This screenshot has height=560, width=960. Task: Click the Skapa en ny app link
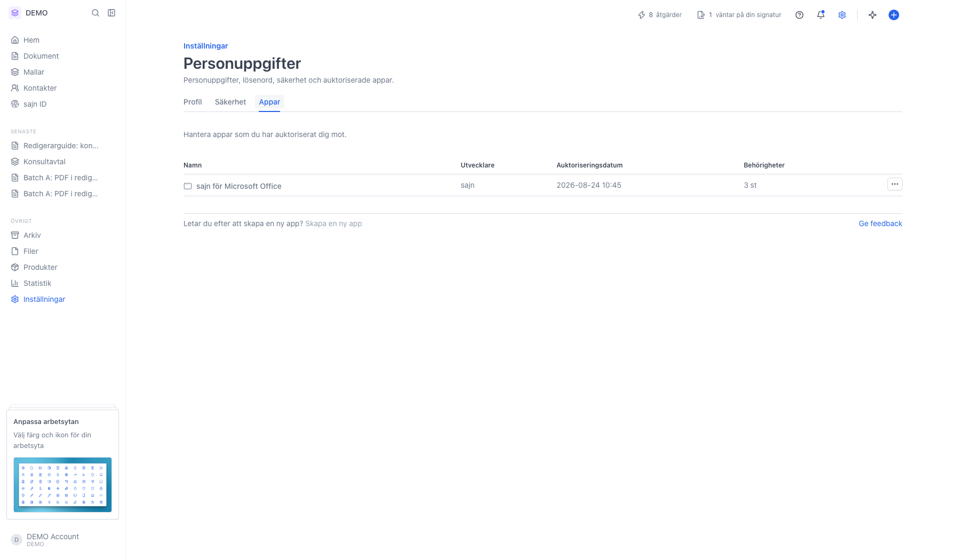click(x=334, y=223)
